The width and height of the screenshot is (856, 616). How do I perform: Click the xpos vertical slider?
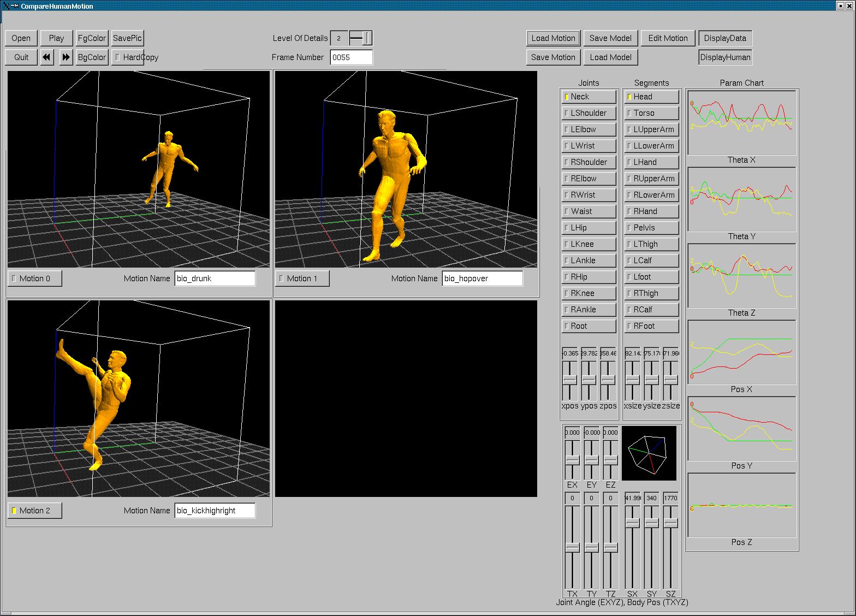[x=570, y=380]
